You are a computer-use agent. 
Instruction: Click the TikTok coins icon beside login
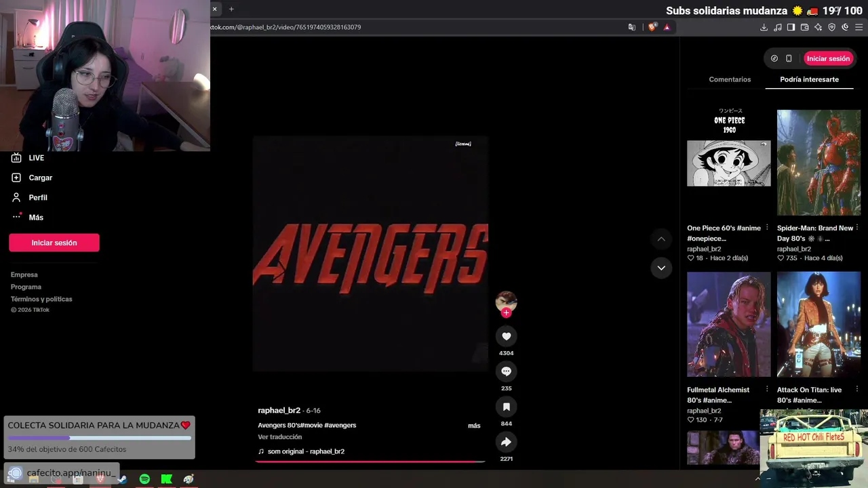[774, 58]
